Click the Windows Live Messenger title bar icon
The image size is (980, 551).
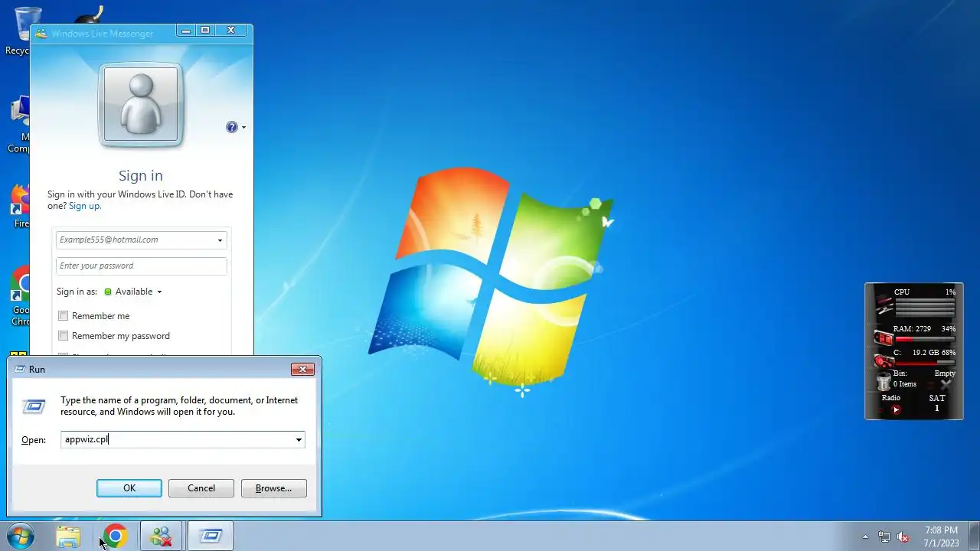pos(41,33)
